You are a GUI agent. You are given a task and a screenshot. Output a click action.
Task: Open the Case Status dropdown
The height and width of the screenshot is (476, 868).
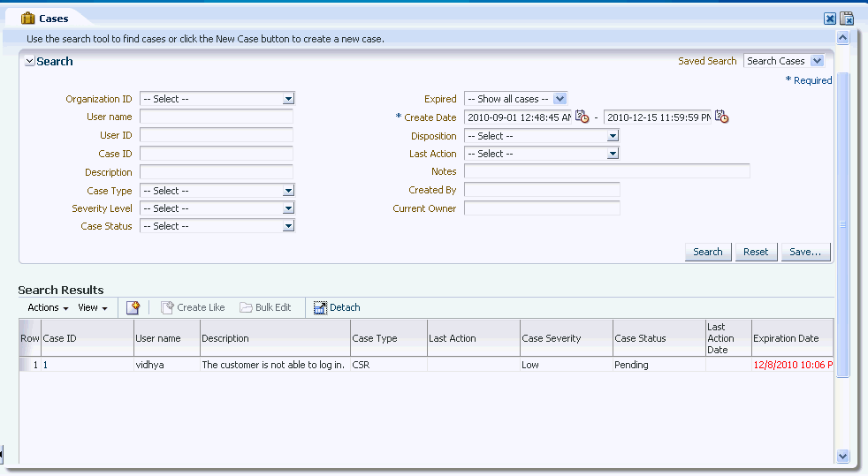point(288,226)
